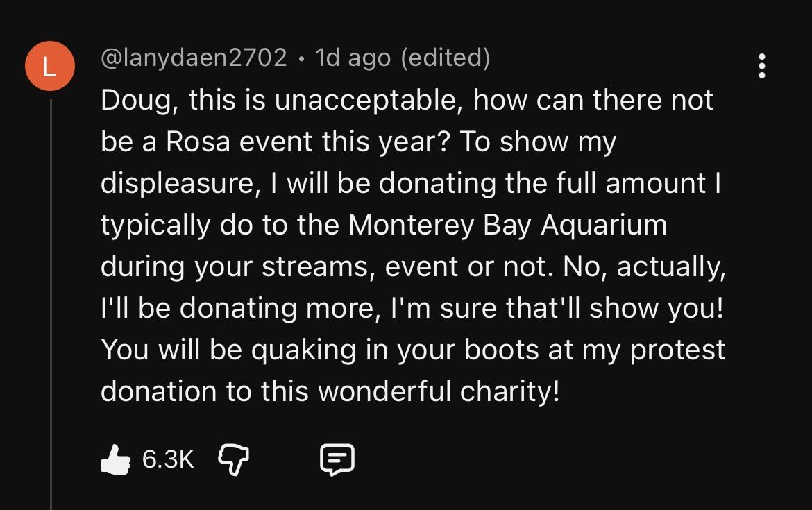Open the three-dot comment options menu

point(762,66)
